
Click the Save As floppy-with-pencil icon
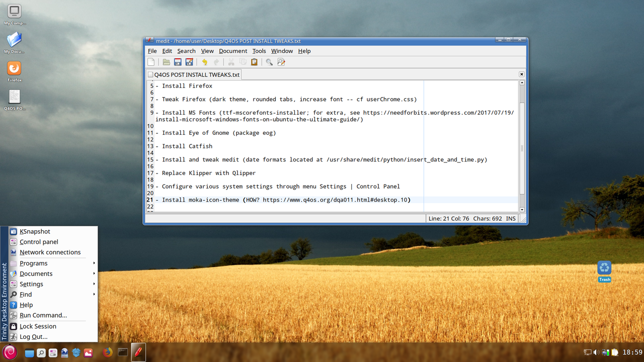click(189, 62)
